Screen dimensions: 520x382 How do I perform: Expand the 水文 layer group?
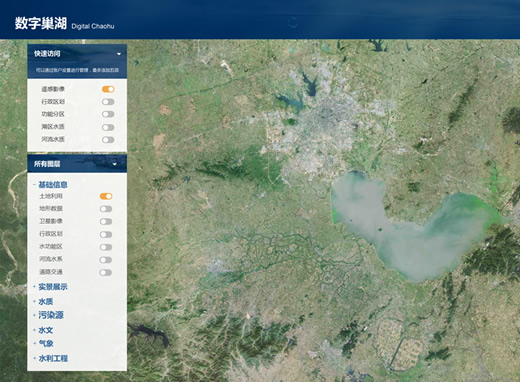43,330
